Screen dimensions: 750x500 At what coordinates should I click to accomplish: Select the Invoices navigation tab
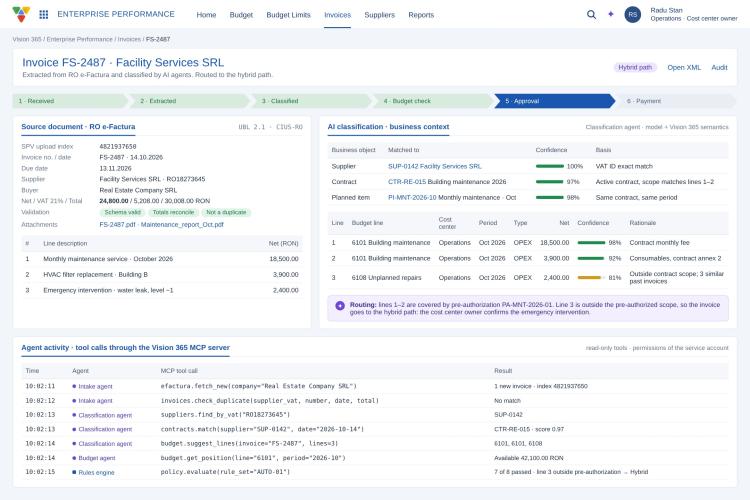click(337, 15)
